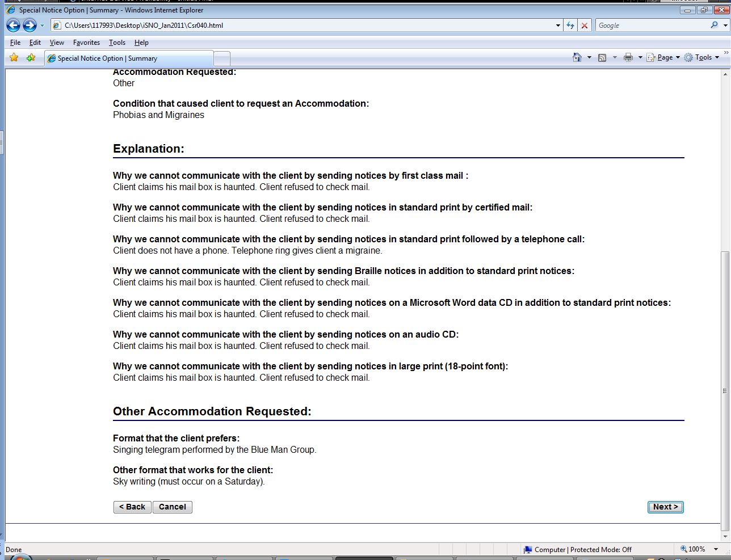Click the Cancel button
Screen dimensions: 731x560
(x=173, y=507)
